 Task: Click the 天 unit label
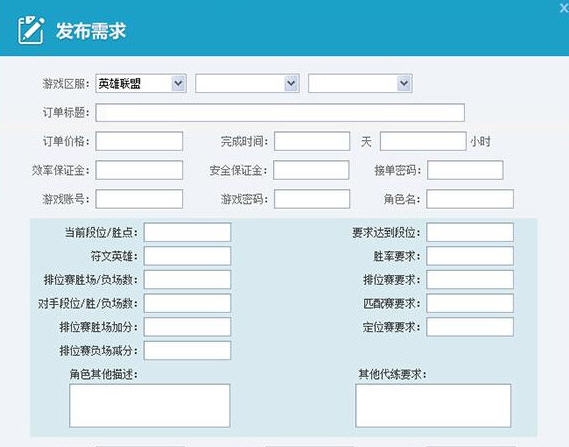[x=366, y=142]
